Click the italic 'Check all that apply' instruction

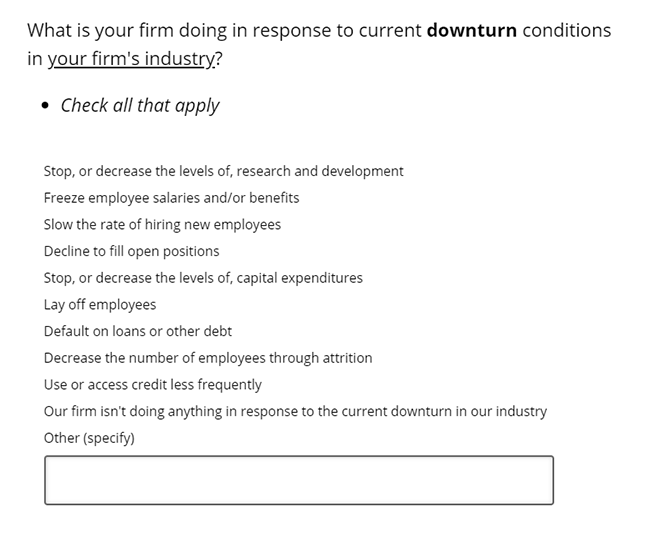[x=140, y=105]
